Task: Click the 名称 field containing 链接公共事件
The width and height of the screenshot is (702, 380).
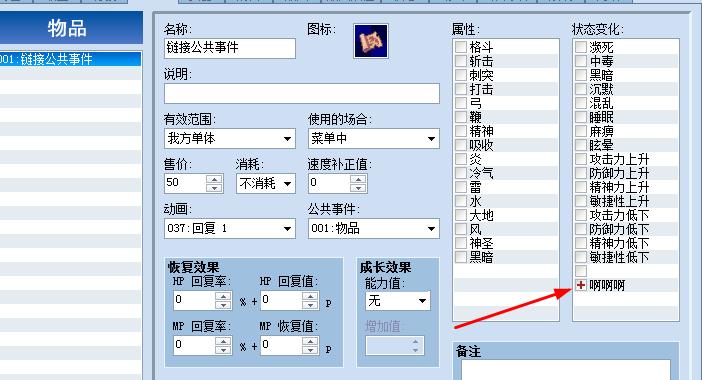Action: 230,48
